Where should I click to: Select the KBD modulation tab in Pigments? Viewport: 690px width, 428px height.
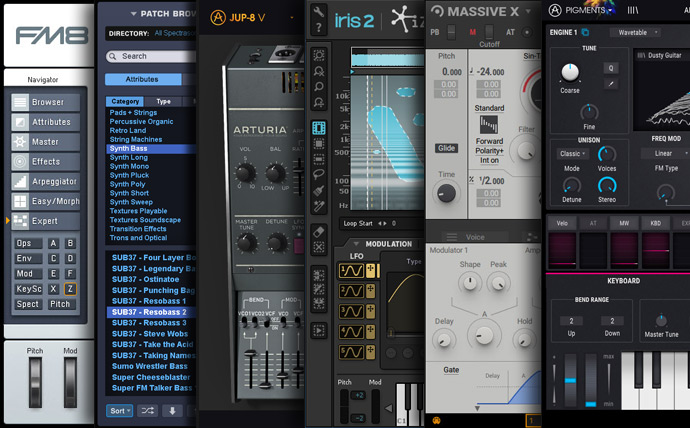pos(655,223)
